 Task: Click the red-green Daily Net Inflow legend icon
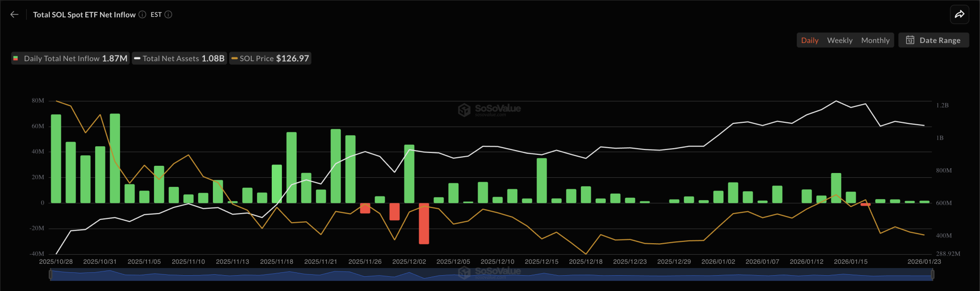(16, 58)
